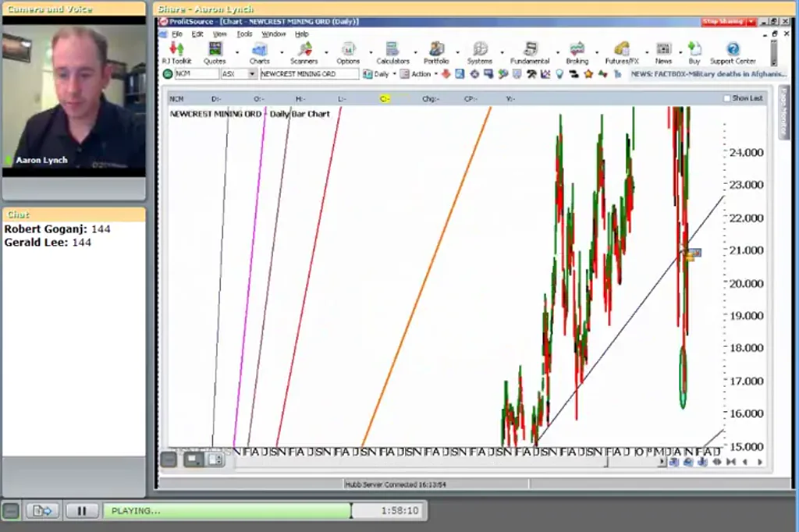Open the Calculators tool
799x532 pixels.
click(392, 53)
